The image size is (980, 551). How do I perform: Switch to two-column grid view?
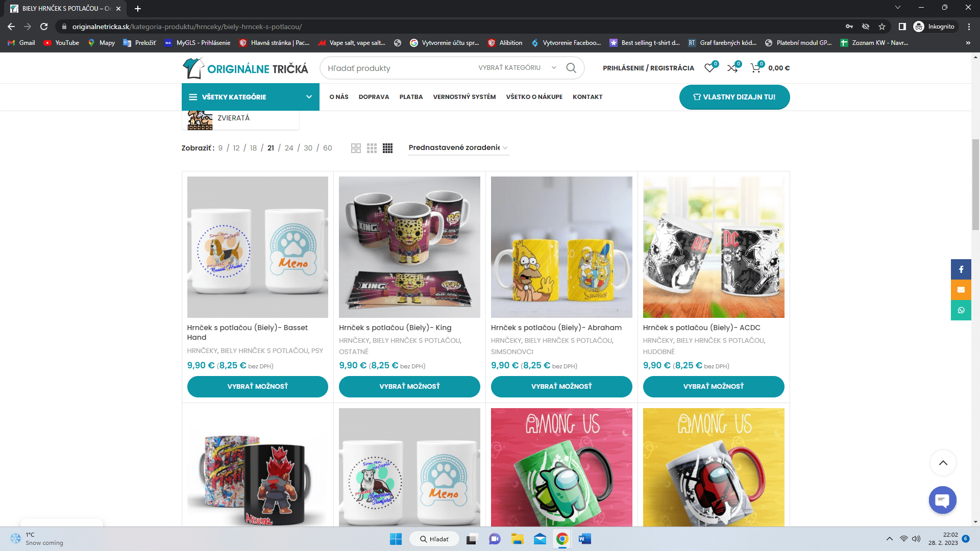click(x=356, y=148)
